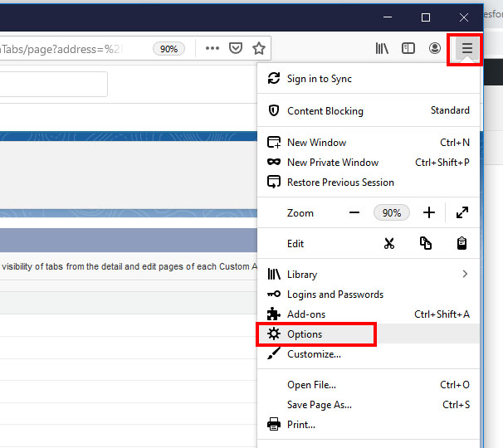503x448 pixels.
Task: Toggle the sidebar view icon
Action: (x=408, y=49)
